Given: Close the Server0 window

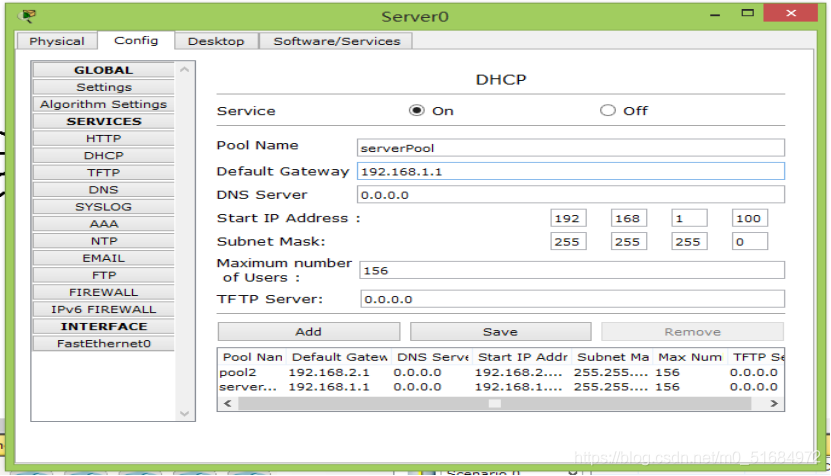Looking at the screenshot, I should pos(791,13).
